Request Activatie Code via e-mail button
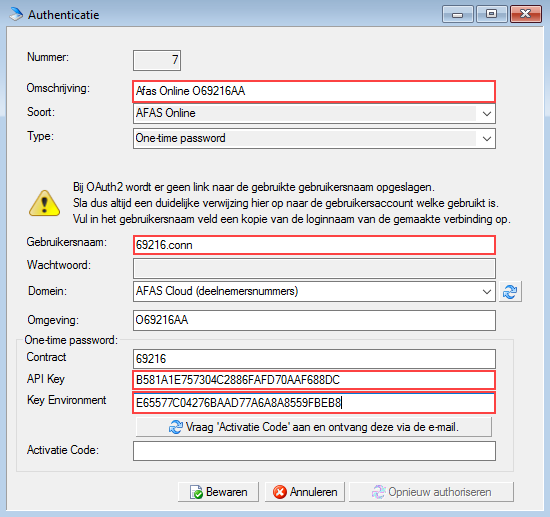Screen dimensions: 550x517 pos(314,427)
